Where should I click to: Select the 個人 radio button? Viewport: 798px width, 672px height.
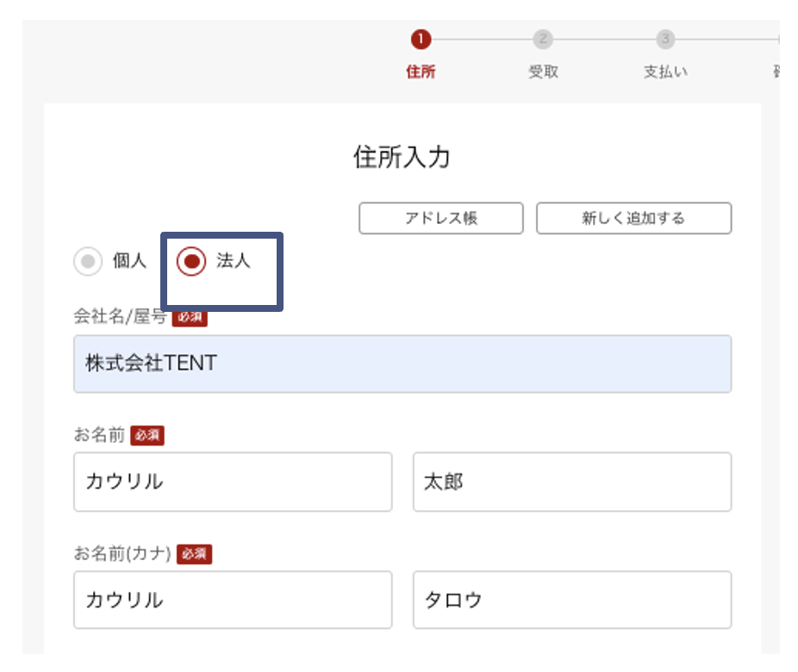(88, 262)
